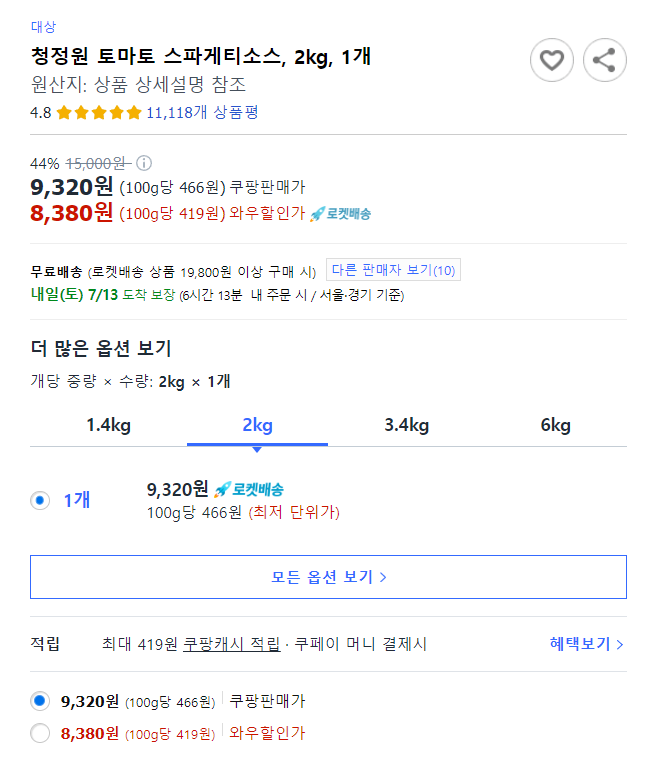
Task: Open 혜택보기 benefits chevron link
Action: coord(586,644)
